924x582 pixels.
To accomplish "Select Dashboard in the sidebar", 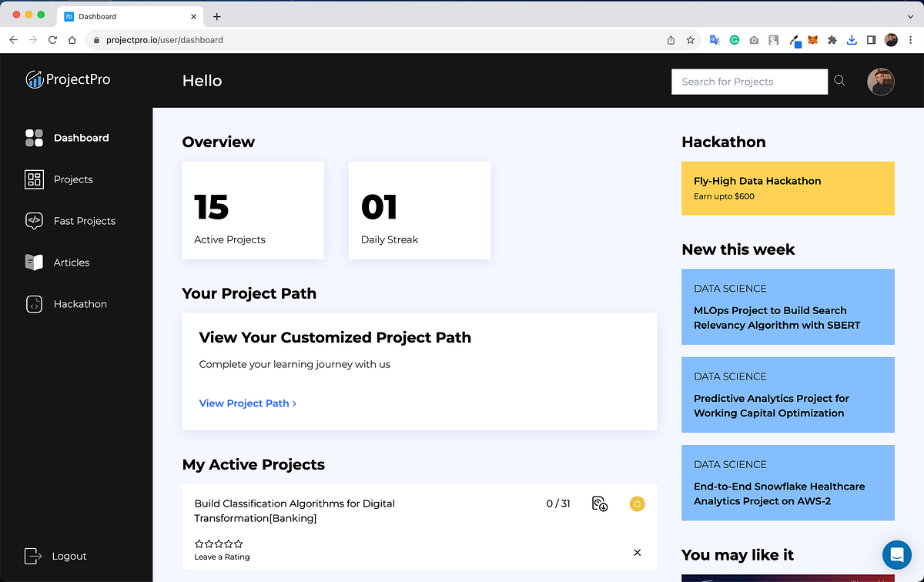I will coord(82,138).
